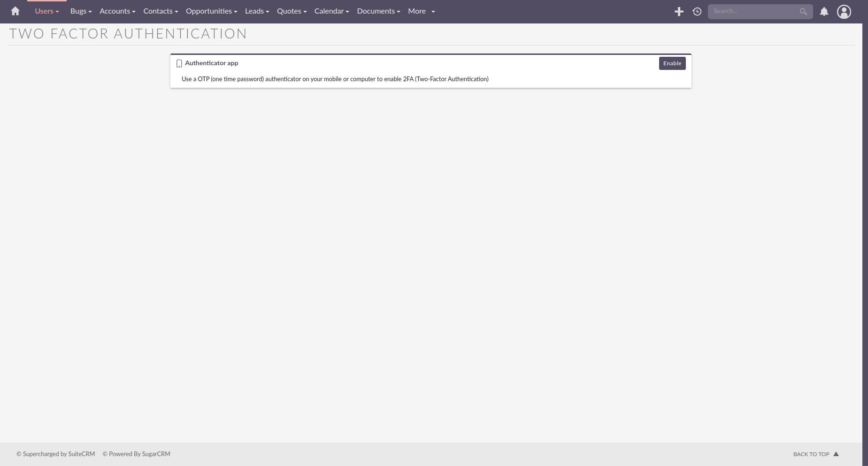
Task: Click the Back to Top arrow icon
Action: [837, 454]
